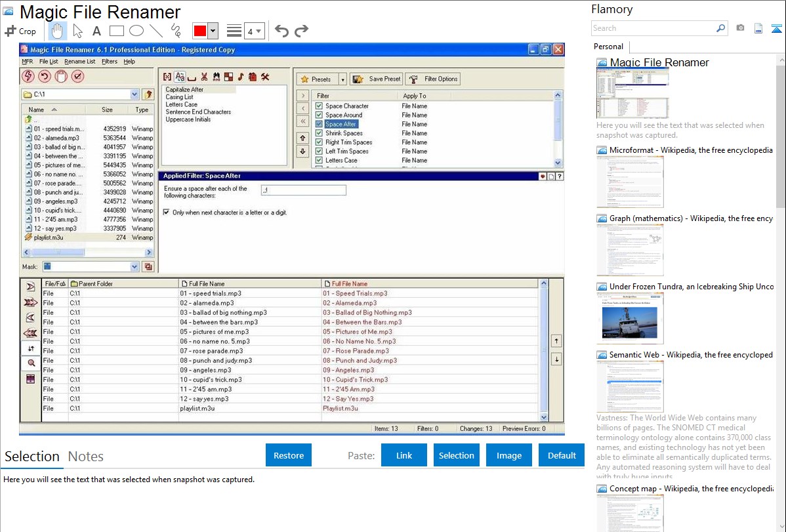Switch to the Selection tab
The height and width of the screenshot is (532, 786).
coord(32,457)
